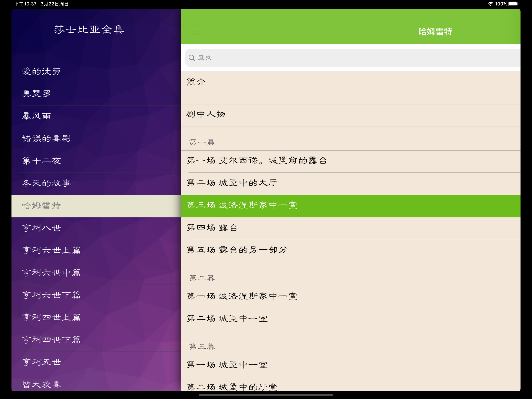Click the 哈姆雷特 header title

click(435, 32)
